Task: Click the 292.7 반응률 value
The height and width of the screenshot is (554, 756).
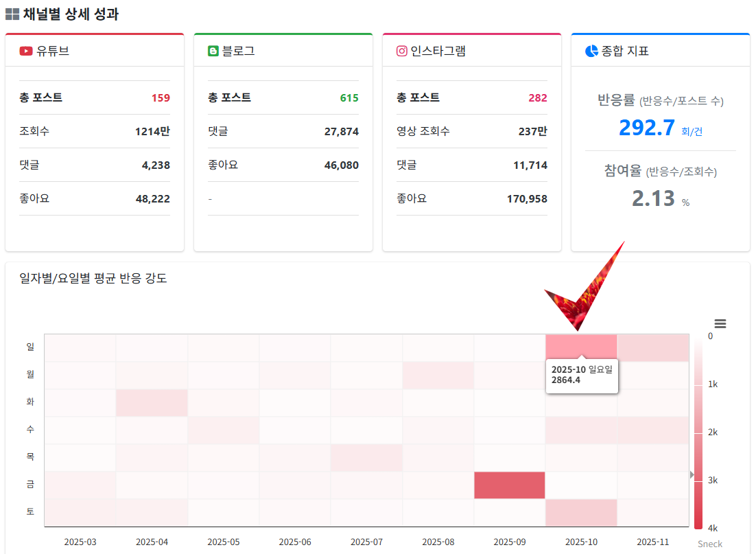Action: (647, 128)
